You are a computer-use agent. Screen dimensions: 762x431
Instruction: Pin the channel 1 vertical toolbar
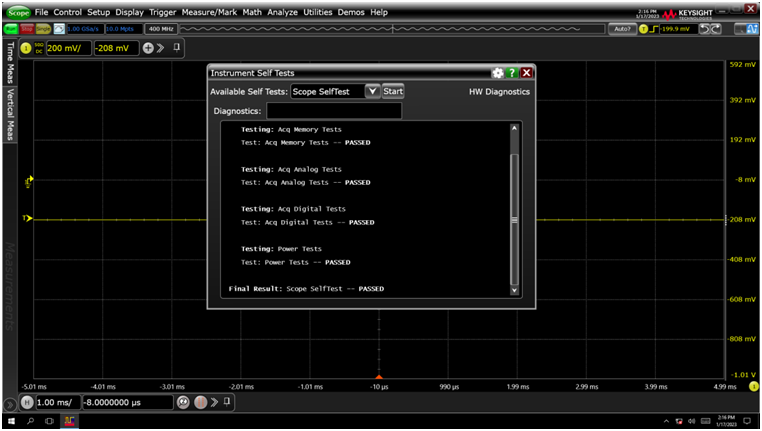177,47
